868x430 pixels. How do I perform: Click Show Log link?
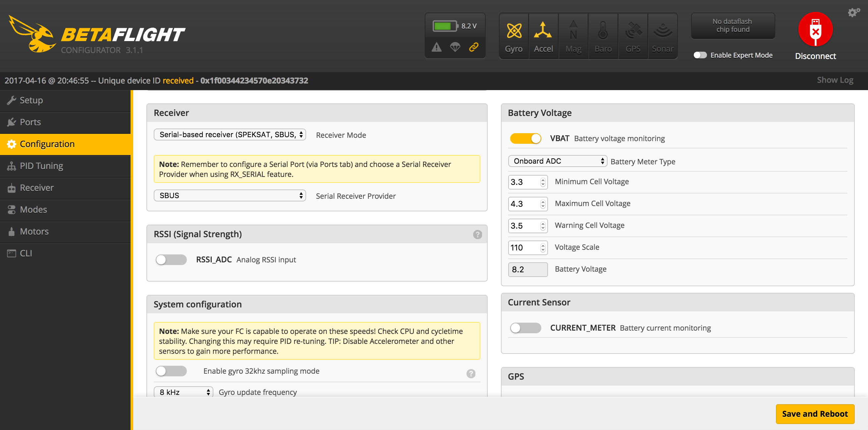pos(835,80)
